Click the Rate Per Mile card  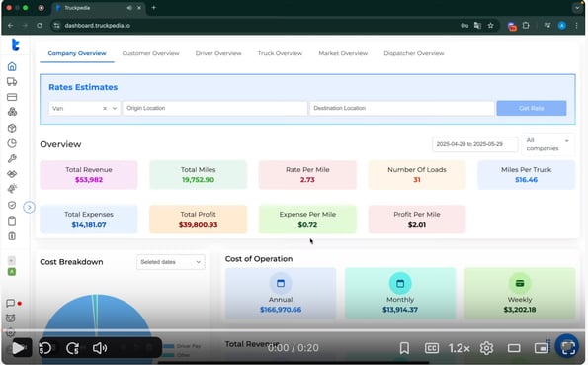coord(307,175)
